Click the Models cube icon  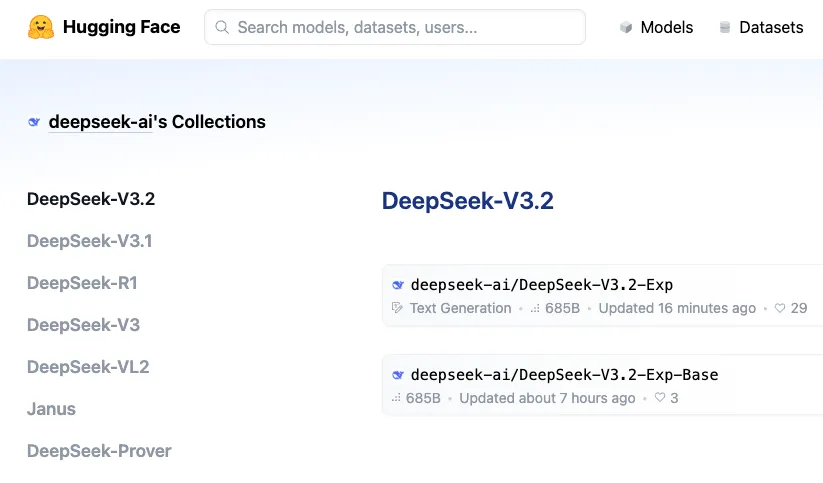coord(626,28)
